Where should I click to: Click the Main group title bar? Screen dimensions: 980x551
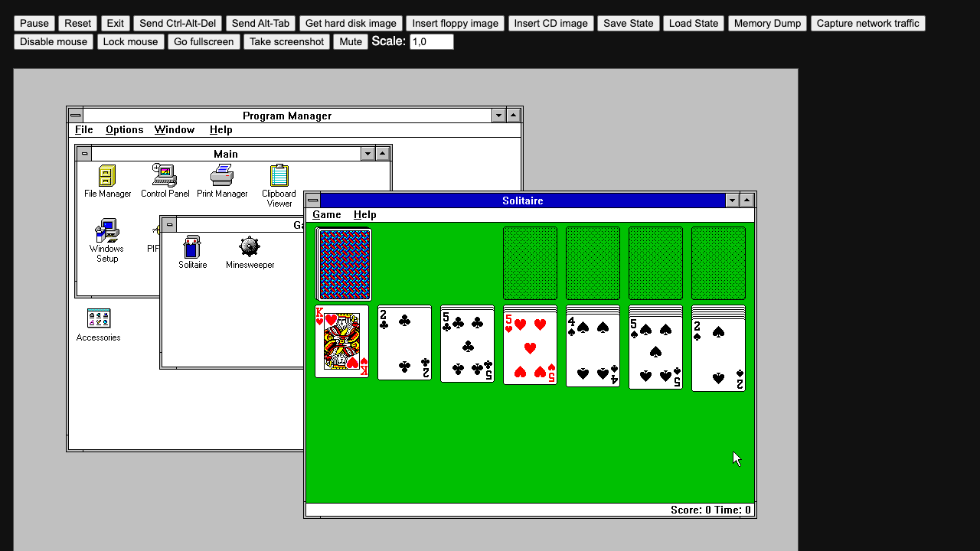coord(226,154)
